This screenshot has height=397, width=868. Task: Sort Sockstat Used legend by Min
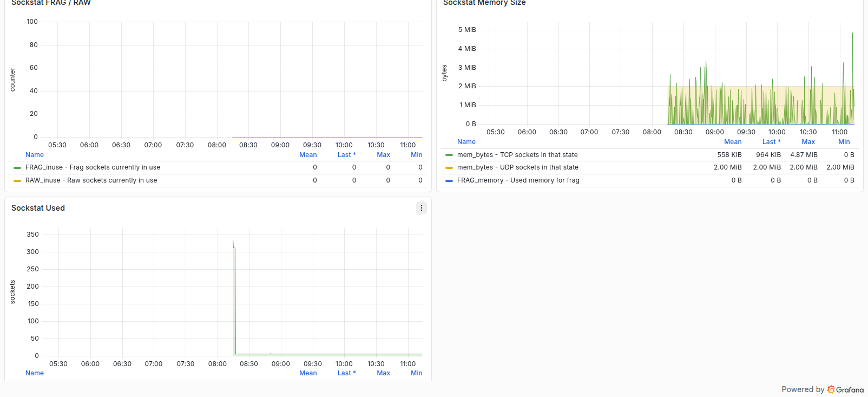tap(417, 373)
